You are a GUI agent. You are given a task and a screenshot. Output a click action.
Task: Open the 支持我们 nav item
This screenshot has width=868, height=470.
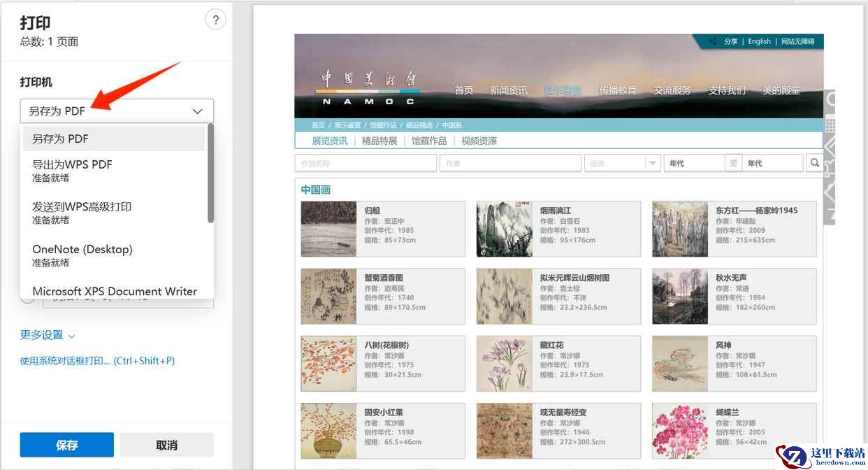[x=727, y=90]
